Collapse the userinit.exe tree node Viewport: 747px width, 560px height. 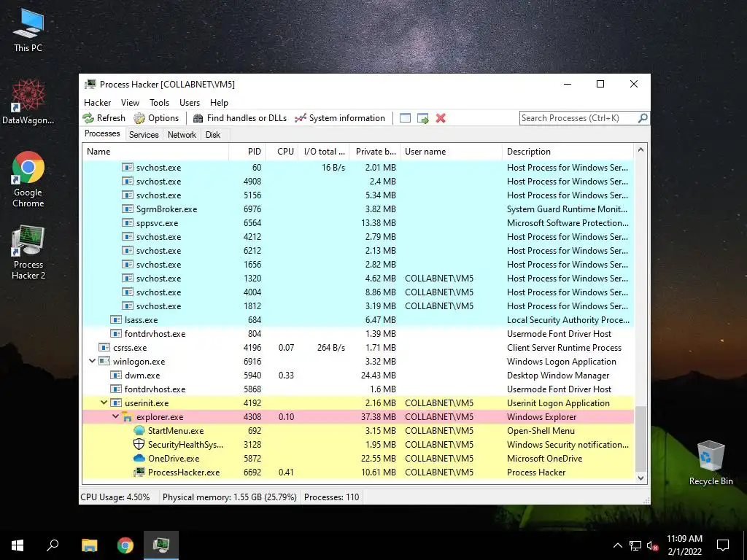pyautogui.click(x=104, y=402)
